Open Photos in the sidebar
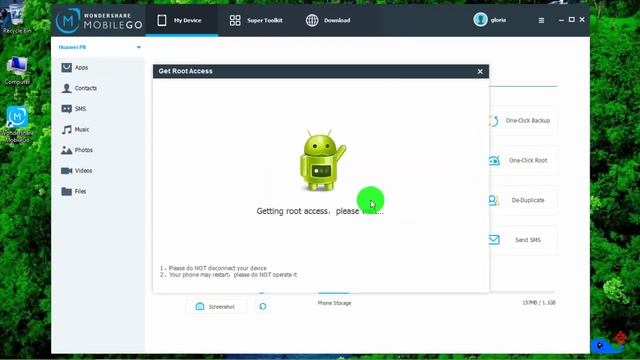This screenshot has height=360, width=640. pyautogui.click(x=77, y=150)
